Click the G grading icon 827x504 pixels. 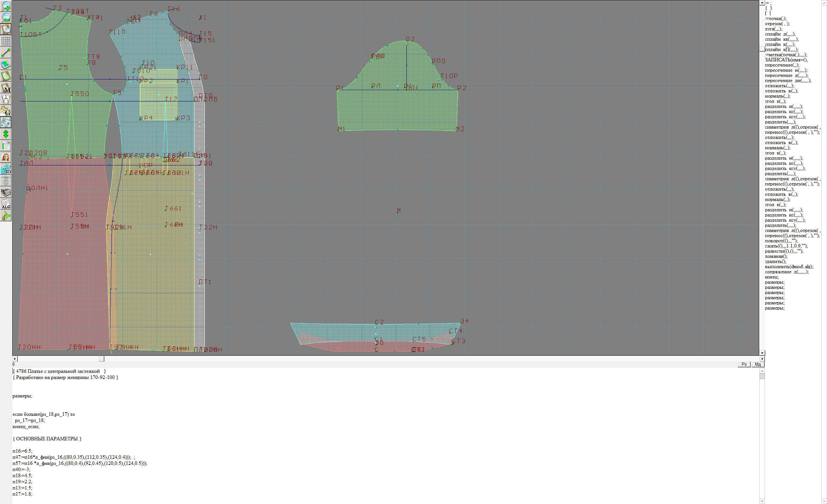[x=6, y=111]
